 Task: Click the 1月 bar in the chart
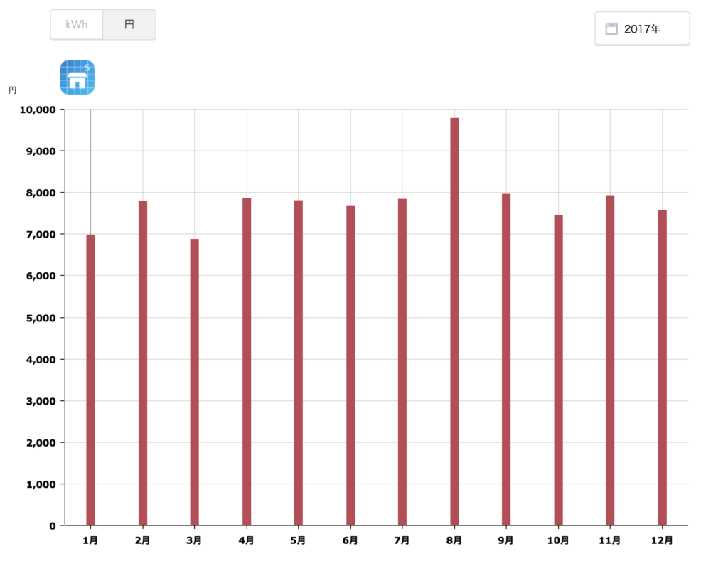click(x=90, y=380)
